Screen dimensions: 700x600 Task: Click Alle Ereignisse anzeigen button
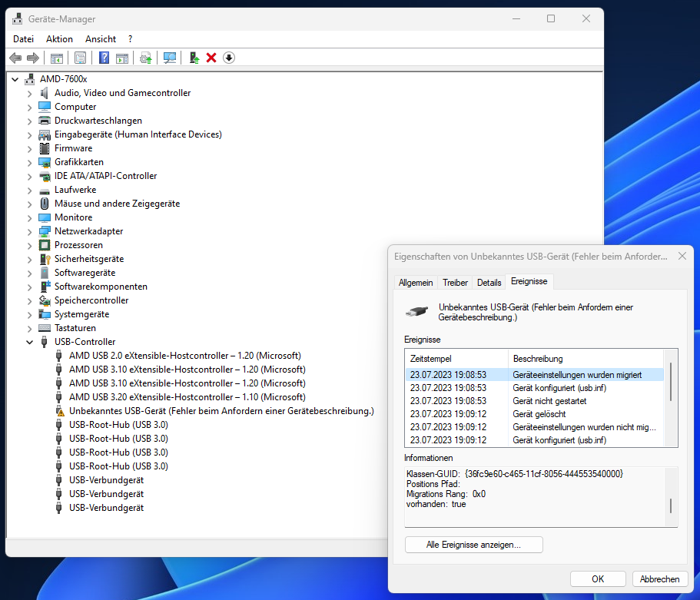point(473,545)
